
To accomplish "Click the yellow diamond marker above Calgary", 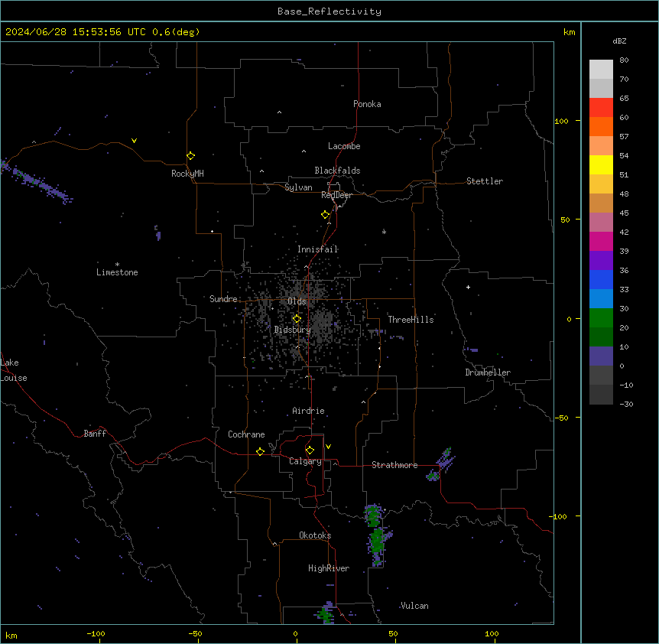I will (x=310, y=450).
